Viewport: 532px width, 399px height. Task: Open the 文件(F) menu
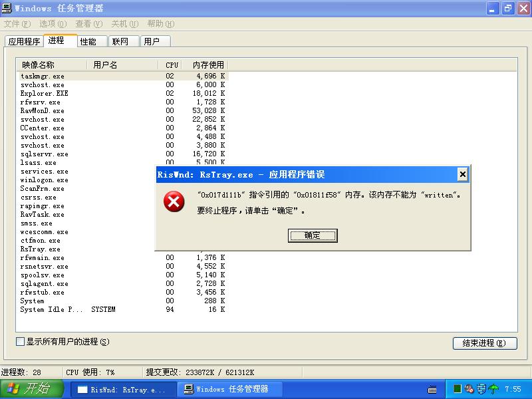[x=17, y=24]
